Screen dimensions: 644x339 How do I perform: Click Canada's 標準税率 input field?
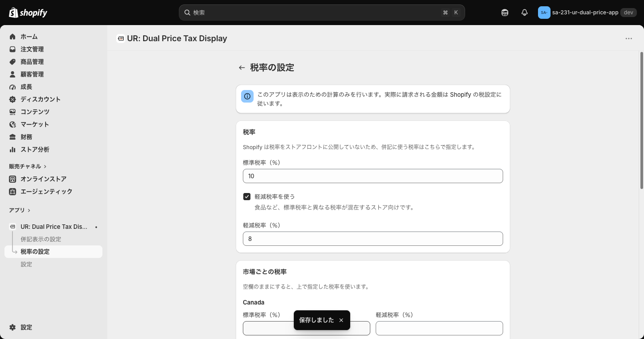[x=306, y=328]
